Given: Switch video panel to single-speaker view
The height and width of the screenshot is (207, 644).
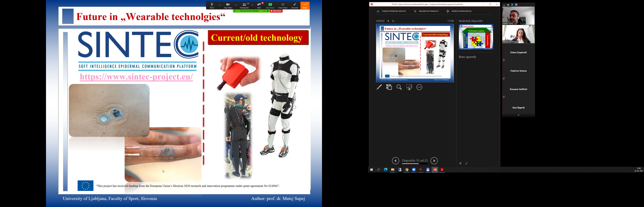Looking at the screenshot, I should click(x=508, y=5).
